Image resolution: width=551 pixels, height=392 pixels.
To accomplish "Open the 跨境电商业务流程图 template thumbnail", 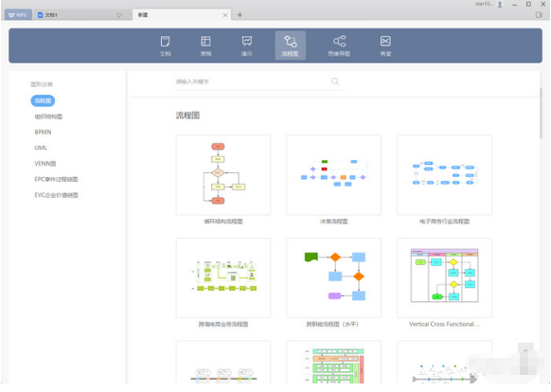I will pos(223,277).
